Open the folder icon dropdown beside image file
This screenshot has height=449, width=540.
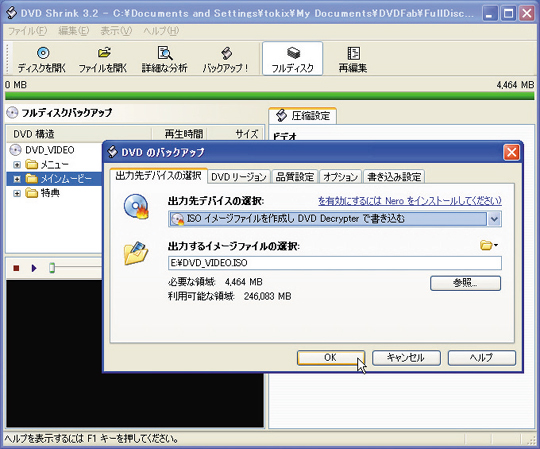489,246
